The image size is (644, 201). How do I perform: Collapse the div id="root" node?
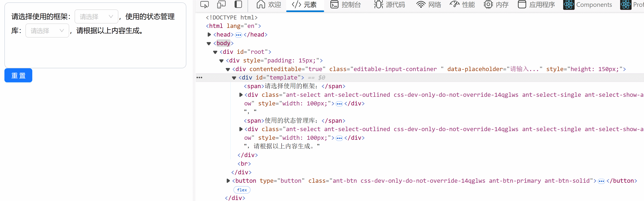pyautogui.click(x=215, y=52)
